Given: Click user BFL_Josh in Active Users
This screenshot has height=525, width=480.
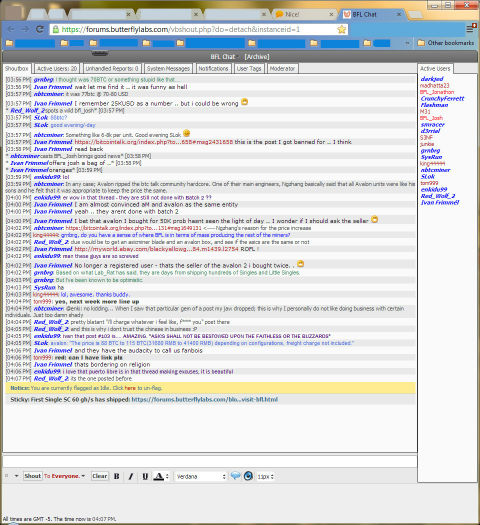Looking at the screenshot, I should click(431, 118).
